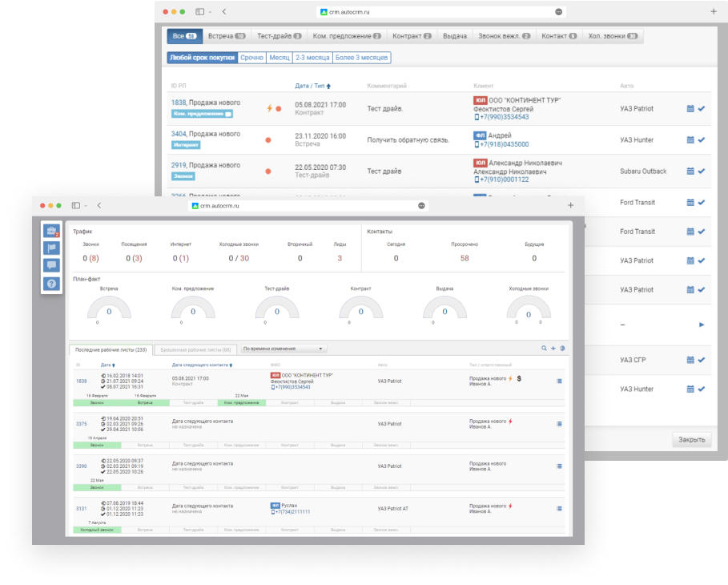728x585 pixels.
Task: Open the help question mark icon
Action: click(x=51, y=283)
